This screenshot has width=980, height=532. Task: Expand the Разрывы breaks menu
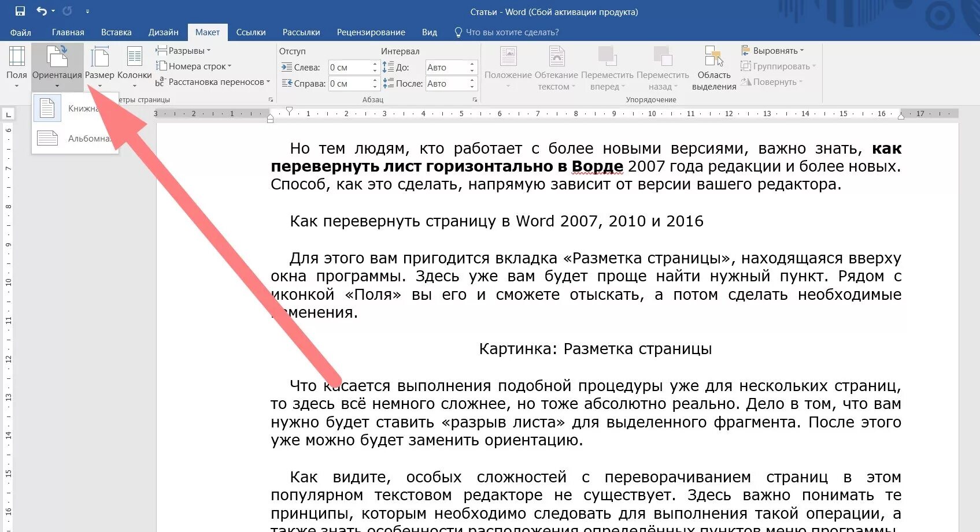183,51
